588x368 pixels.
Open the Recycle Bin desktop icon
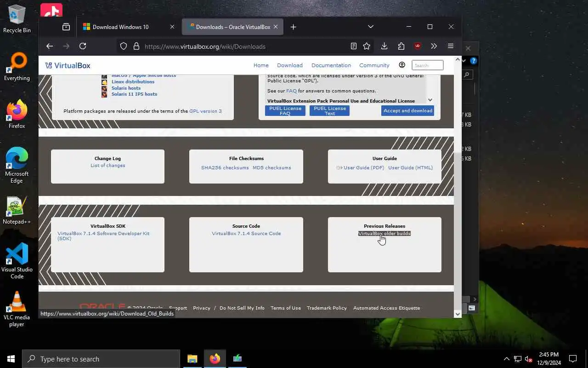(17, 19)
